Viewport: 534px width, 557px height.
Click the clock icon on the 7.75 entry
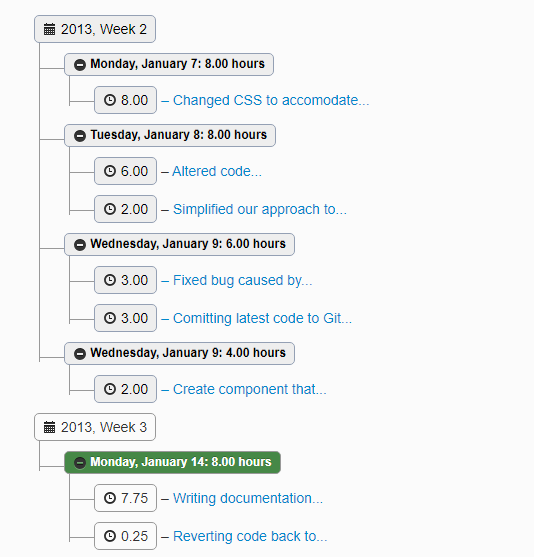110,498
